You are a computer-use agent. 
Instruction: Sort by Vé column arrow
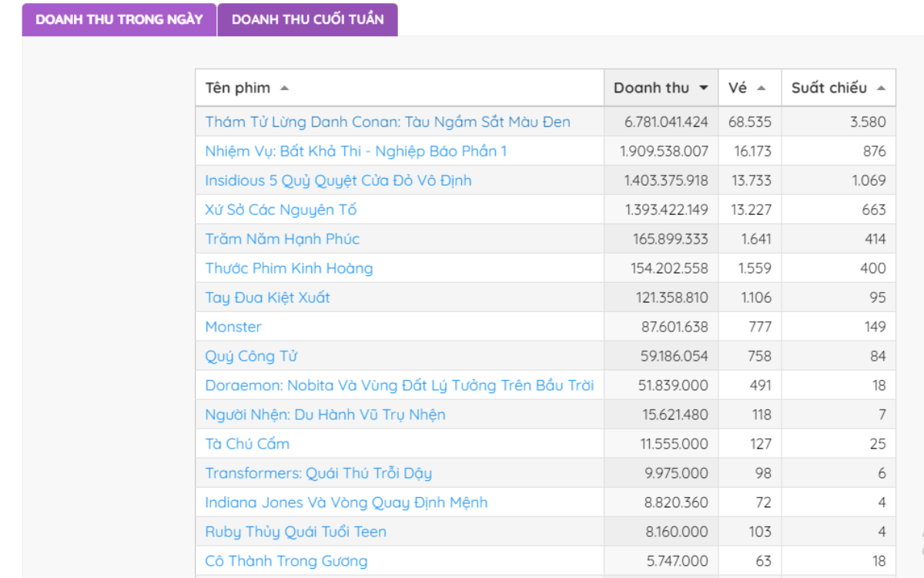tap(761, 88)
